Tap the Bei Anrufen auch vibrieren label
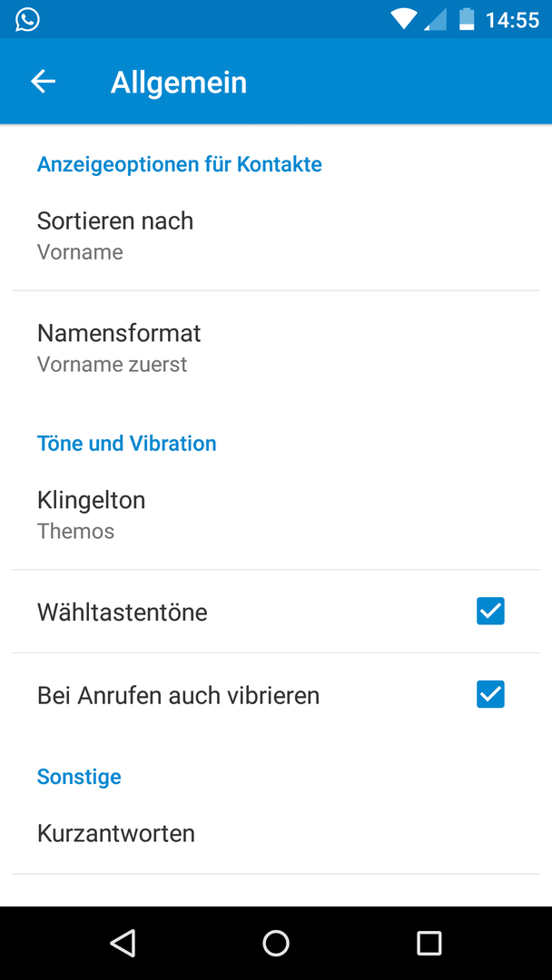 click(178, 696)
